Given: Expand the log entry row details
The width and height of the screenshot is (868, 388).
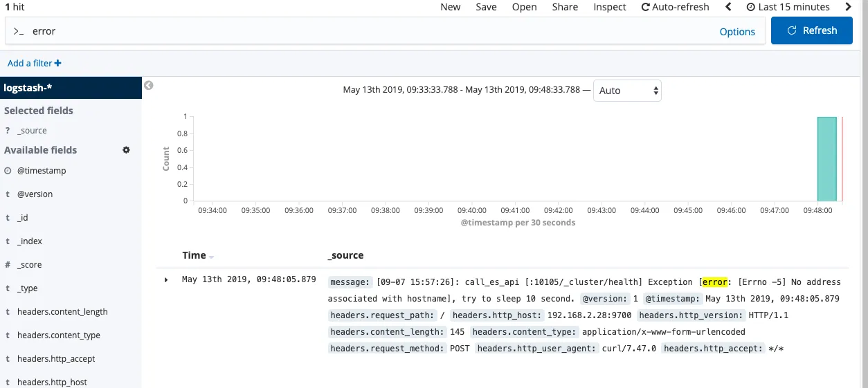Looking at the screenshot, I should pyautogui.click(x=166, y=280).
